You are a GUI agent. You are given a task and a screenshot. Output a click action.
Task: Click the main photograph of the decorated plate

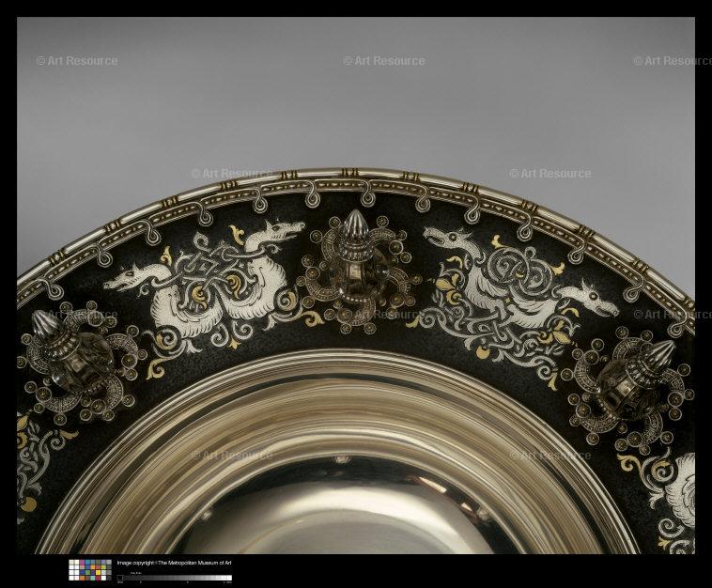click(x=356, y=286)
